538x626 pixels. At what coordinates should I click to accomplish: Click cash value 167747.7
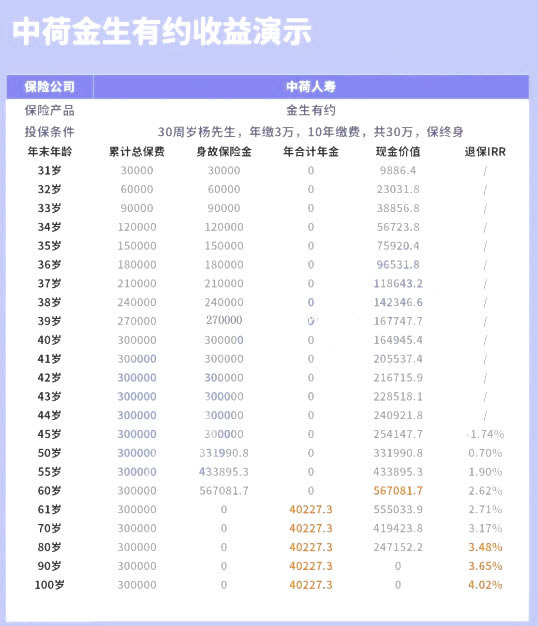398,321
